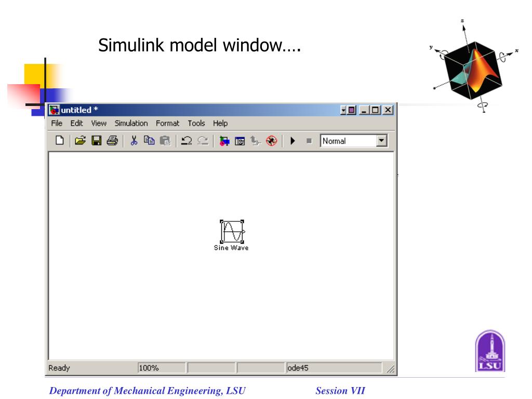
Task: Save the model with the floppy icon
Action: click(97, 140)
